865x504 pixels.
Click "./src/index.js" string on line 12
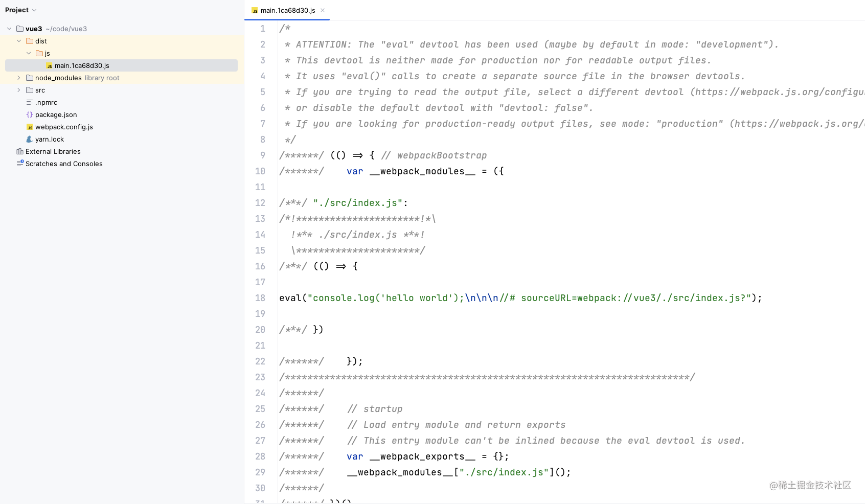point(358,203)
